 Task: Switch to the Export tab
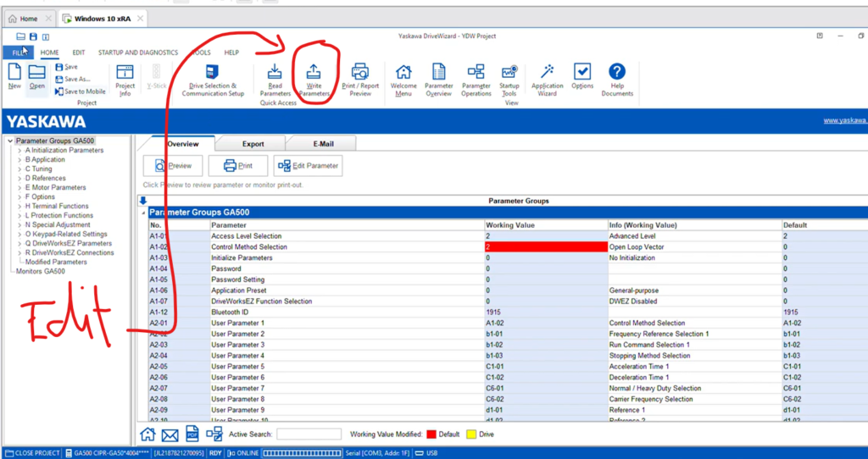[253, 144]
